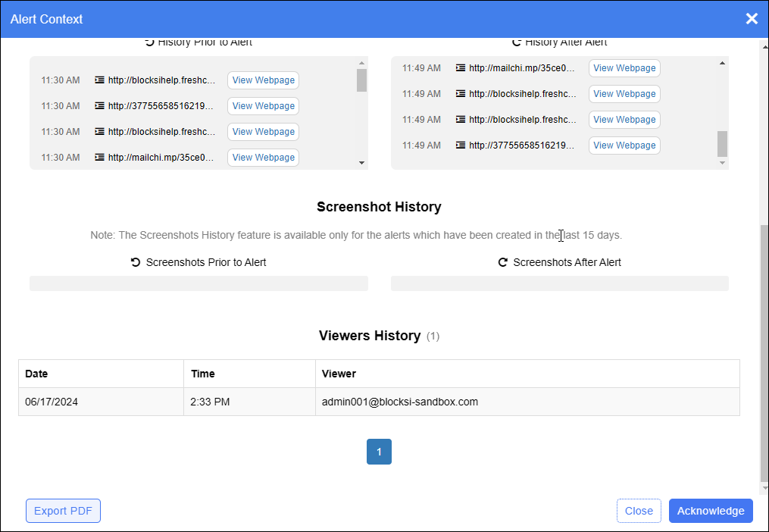This screenshot has height=532, width=769.
Task: Click the dialog scrollbar down arrow
Action: pyautogui.click(x=764, y=488)
